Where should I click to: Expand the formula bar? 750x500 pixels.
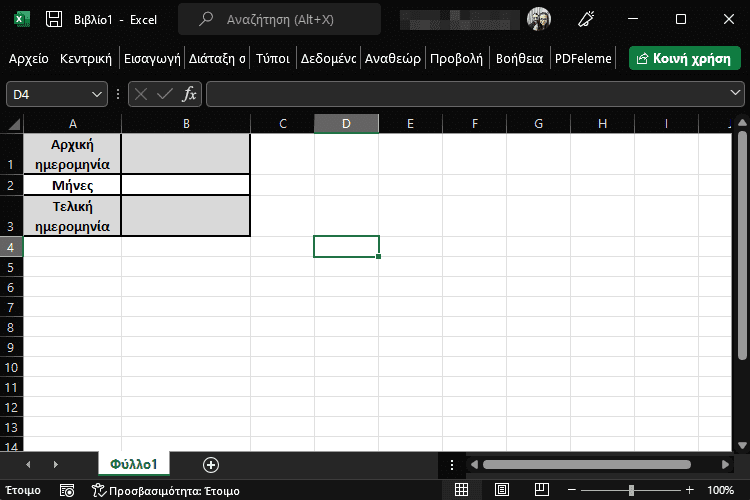pyautogui.click(x=735, y=94)
